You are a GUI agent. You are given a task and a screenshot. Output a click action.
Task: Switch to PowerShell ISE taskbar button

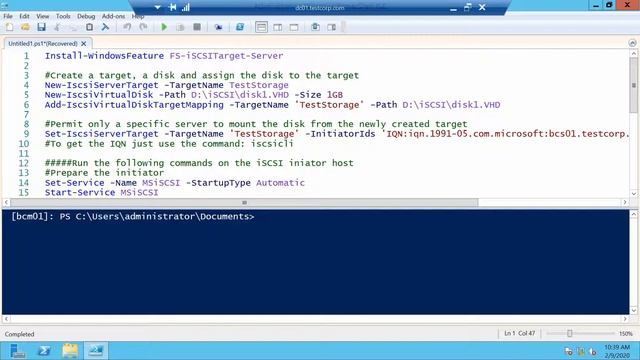(96, 351)
